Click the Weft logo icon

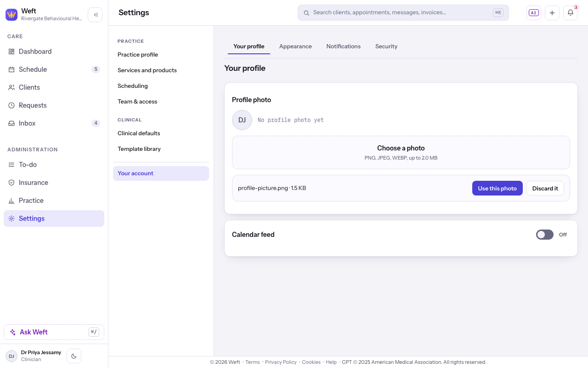tap(11, 15)
